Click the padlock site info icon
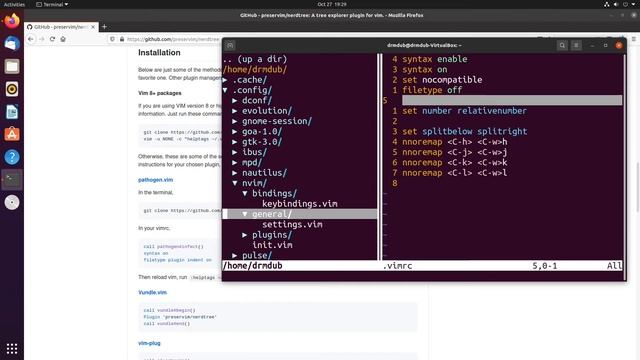The image size is (640, 360). pos(122,39)
